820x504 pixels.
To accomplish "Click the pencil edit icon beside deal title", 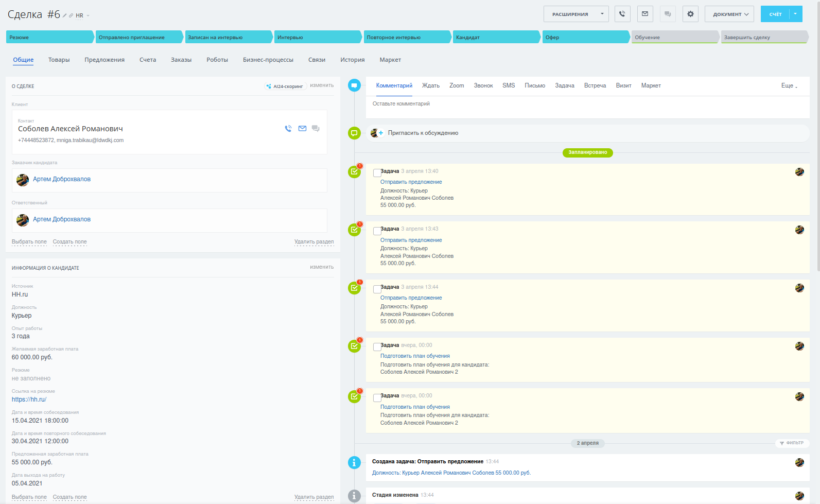I will point(65,15).
